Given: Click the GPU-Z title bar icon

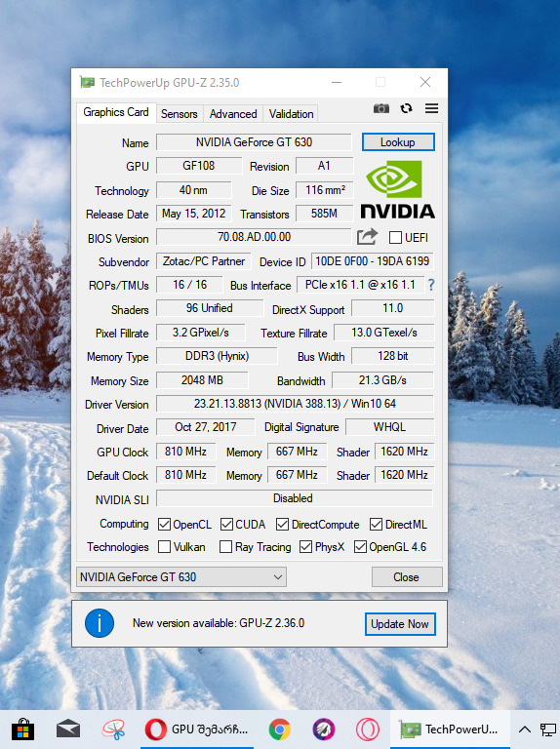Looking at the screenshot, I should (87, 82).
